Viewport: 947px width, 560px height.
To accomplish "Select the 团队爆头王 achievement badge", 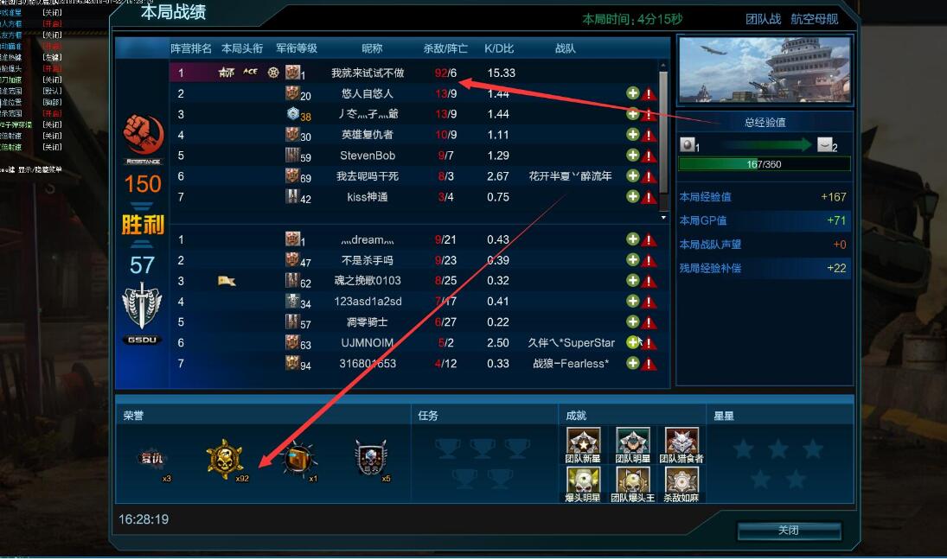I will pyautogui.click(x=632, y=484).
